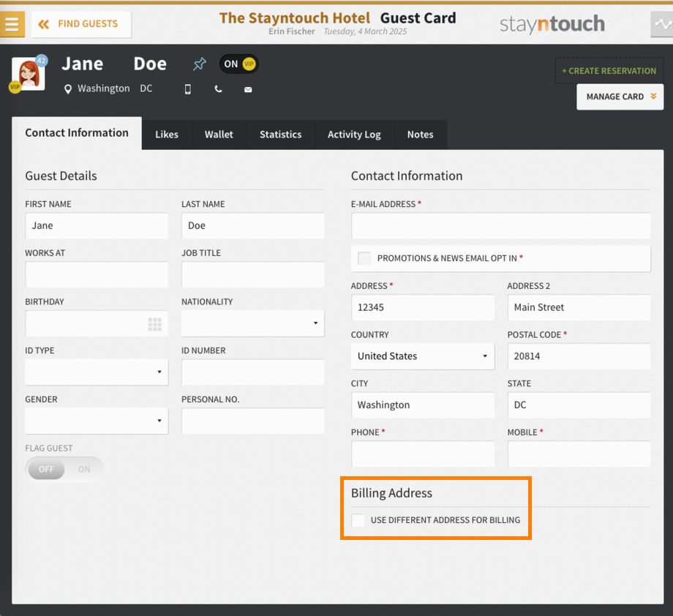Click the pushpin icon beside Doe
This screenshot has width=673, height=616.
click(199, 64)
